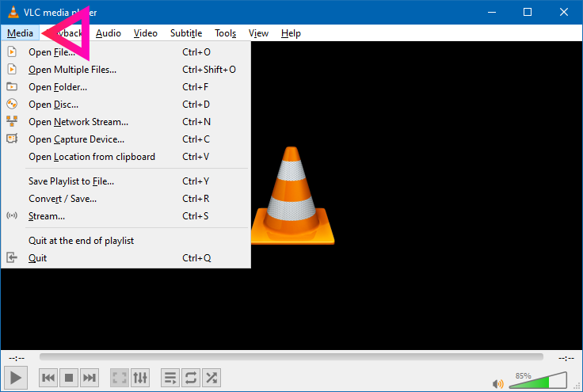Minimize the VLC window
583x392 pixels.
pyautogui.click(x=492, y=12)
